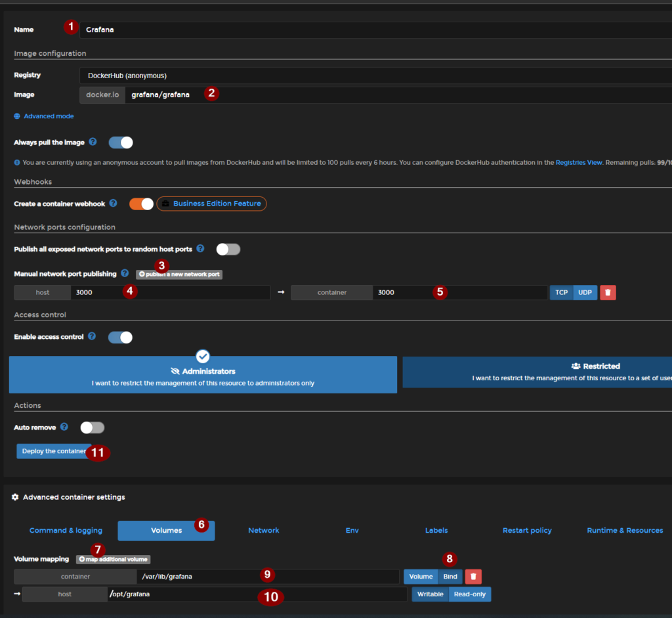Click help icon next to Create a container webhook
The height and width of the screenshot is (618, 672).
[x=113, y=204]
